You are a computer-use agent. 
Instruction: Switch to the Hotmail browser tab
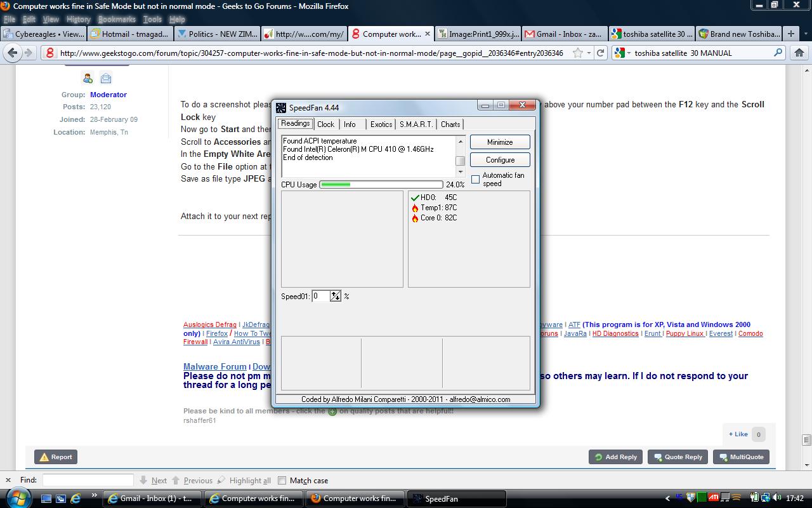129,34
